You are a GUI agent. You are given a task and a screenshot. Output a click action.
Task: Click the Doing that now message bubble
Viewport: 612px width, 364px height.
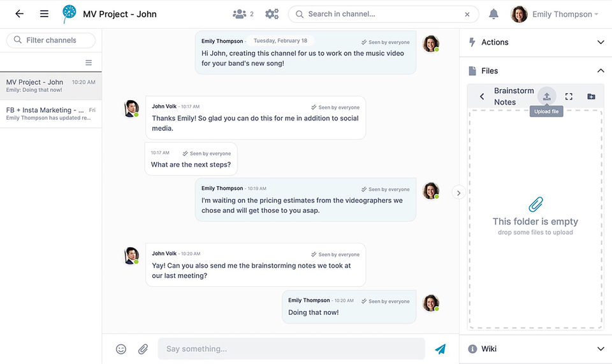pyautogui.click(x=349, y=307)
